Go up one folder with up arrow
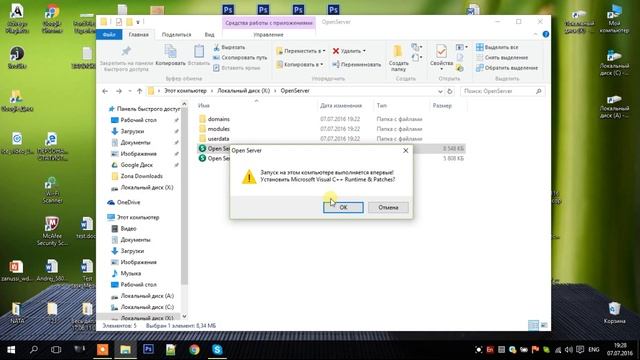The height and width of the screenshot is (360, 640). (140, 91)
